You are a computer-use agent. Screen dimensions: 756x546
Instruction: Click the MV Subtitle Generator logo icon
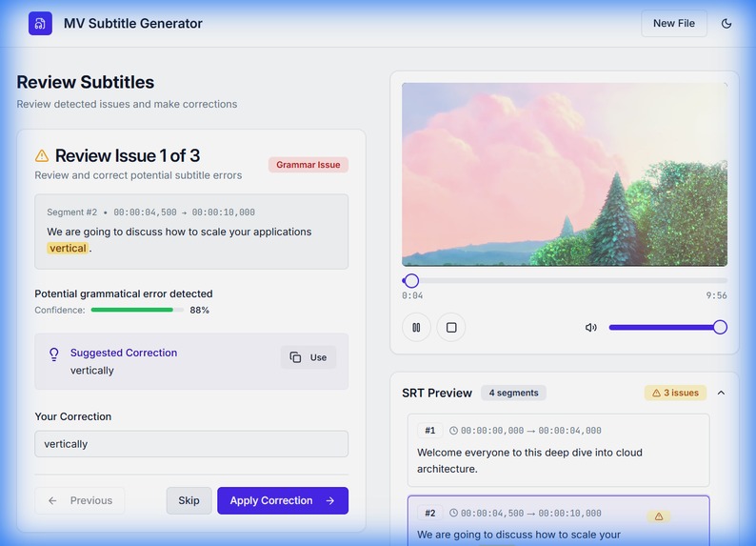tap(40, 23)
